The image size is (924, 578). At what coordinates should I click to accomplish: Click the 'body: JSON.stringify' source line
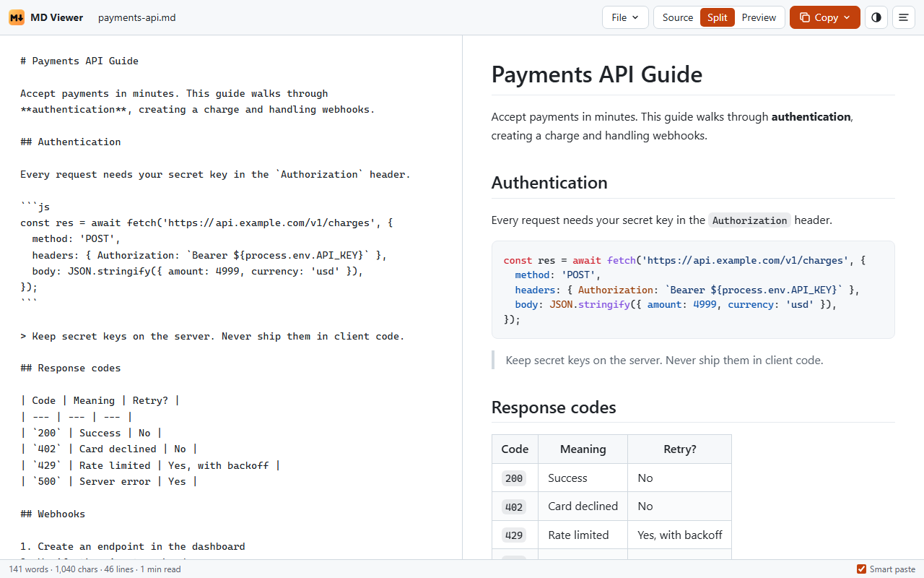[197, 272]
